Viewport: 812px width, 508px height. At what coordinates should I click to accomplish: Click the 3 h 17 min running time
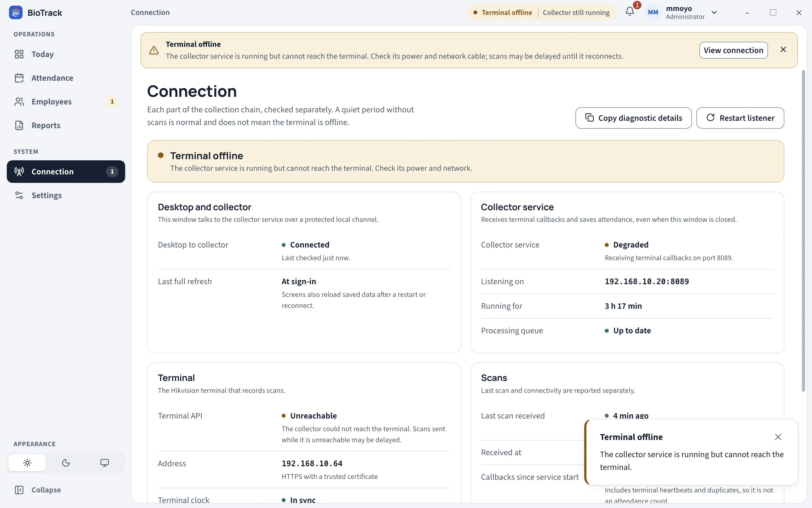tap(623, 306)
